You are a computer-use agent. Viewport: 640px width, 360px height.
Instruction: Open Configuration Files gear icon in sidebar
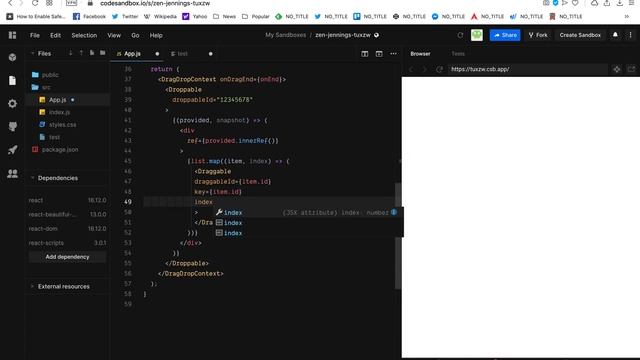click(12, 104)
